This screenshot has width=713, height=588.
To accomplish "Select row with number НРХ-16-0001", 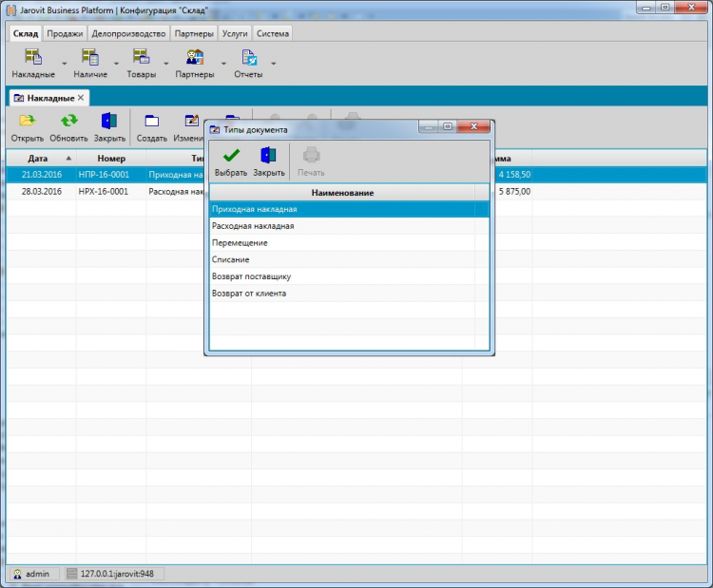I will (103, 191).
